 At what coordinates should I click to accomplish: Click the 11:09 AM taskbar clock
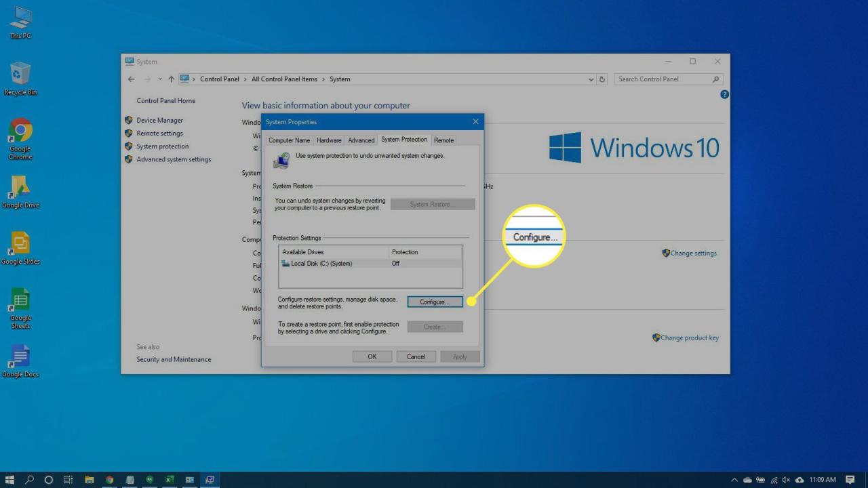coord(823,480)
